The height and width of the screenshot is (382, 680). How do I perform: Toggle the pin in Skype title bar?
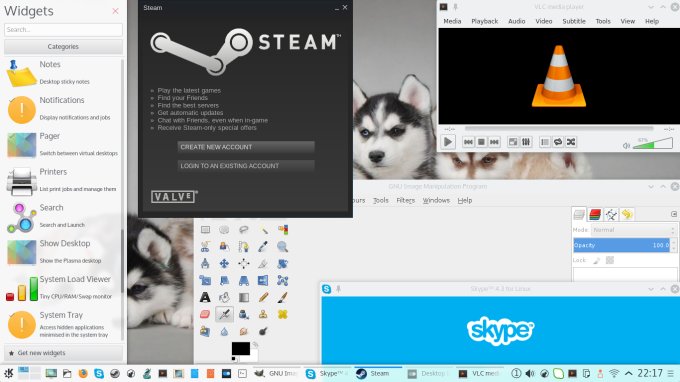pyautogui.click(x=338, y=289)
